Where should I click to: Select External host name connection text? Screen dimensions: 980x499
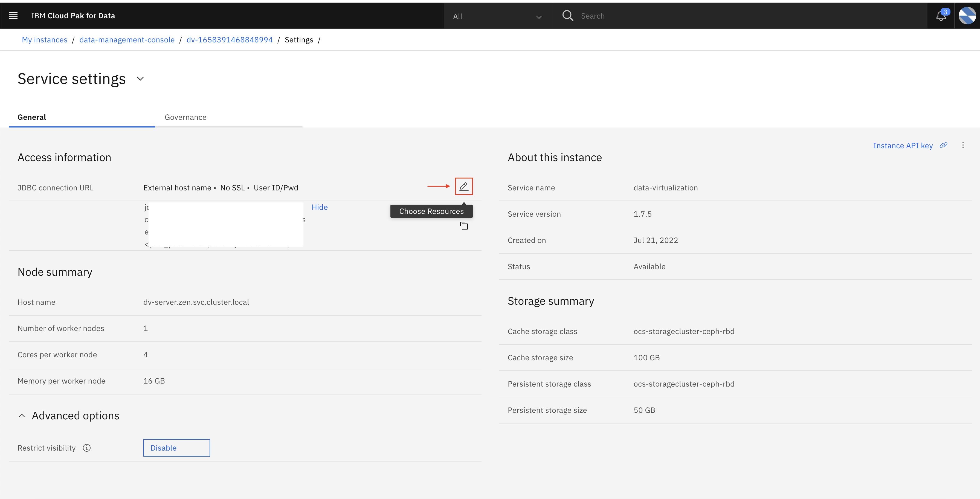177,188
